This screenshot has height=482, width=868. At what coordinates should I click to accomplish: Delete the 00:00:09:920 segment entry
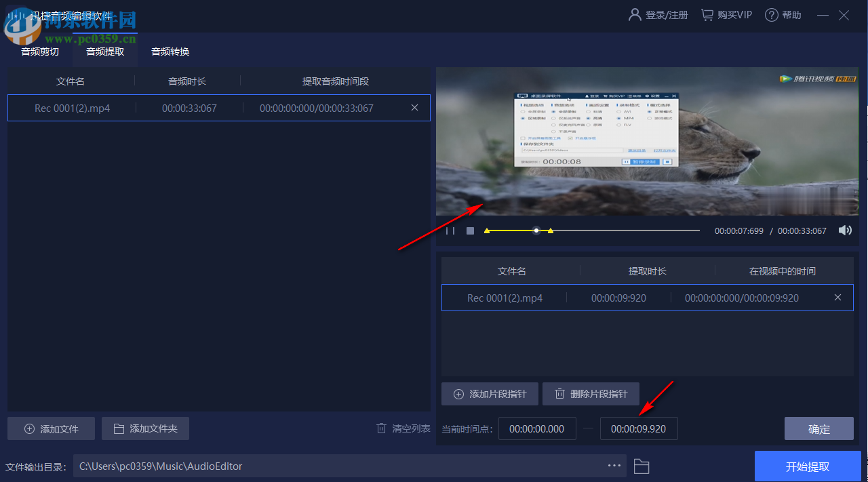click(x=837, y=298)
